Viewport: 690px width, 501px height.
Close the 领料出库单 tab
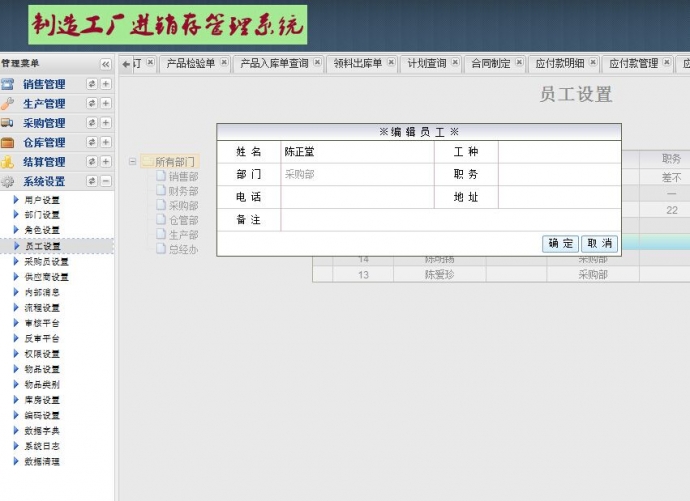tap(391, 62)
